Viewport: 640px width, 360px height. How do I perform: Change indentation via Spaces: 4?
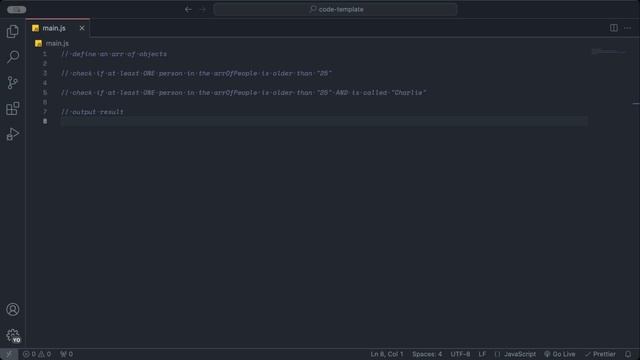click(x=427, y=354)
